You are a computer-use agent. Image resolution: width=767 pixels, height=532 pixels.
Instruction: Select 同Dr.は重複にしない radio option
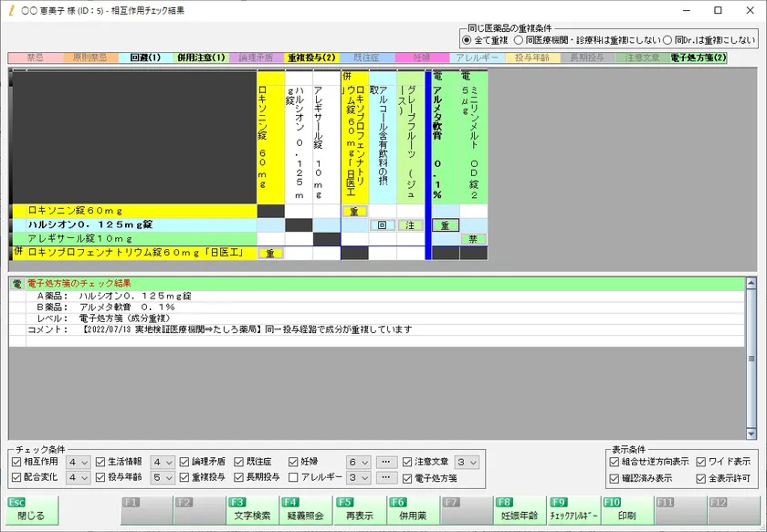(x=668, y=40)
